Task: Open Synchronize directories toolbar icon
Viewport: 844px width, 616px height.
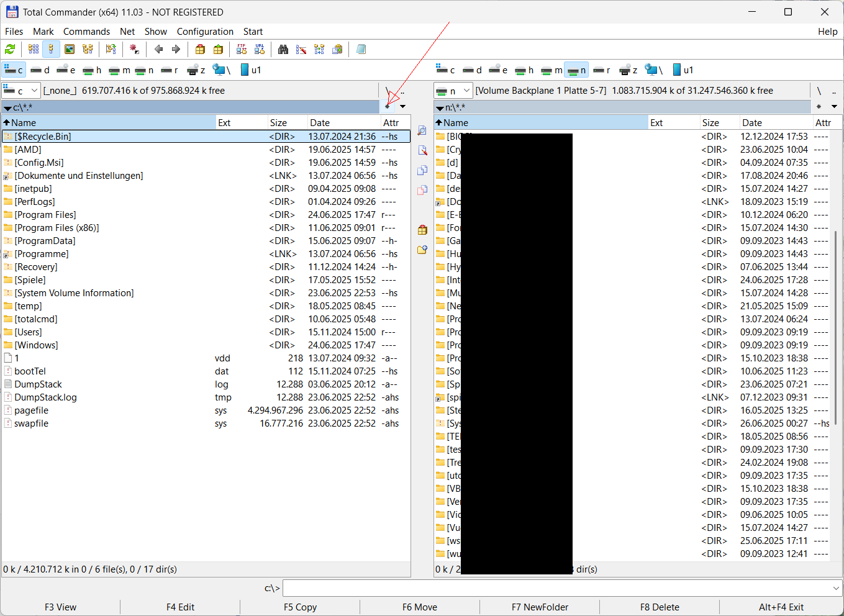Action: coord(319,49)
